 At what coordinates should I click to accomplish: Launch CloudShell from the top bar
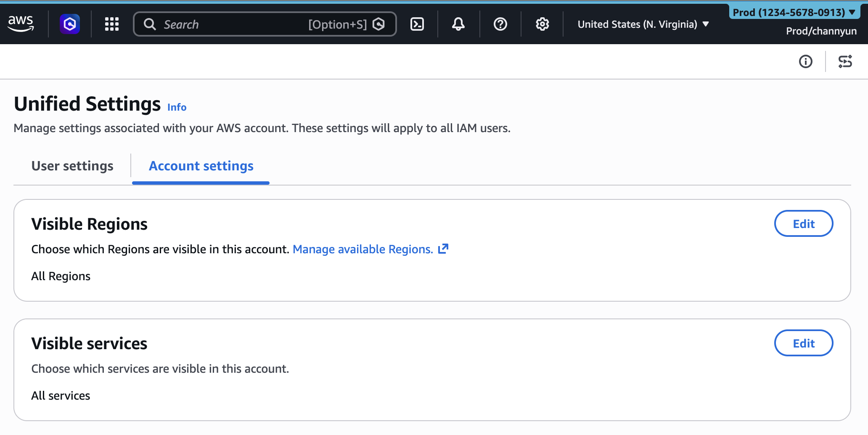point(417,24)
